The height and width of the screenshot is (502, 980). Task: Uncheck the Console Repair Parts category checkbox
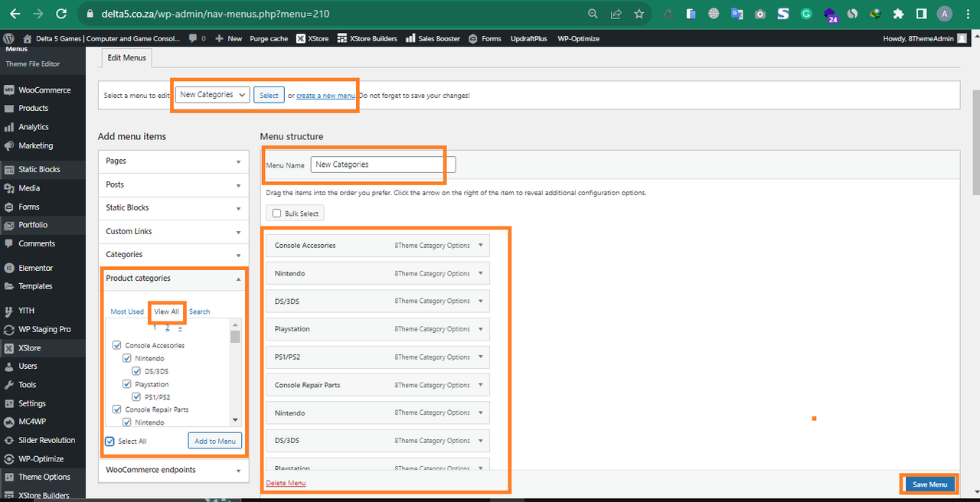pyautogui.click(x=117, y=409)
